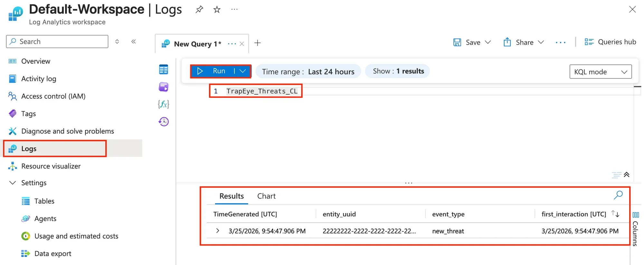The height and width of the screenshot is (265, 644).
Task: Click the Diagnose wrench icon
Action: [13, 131]
